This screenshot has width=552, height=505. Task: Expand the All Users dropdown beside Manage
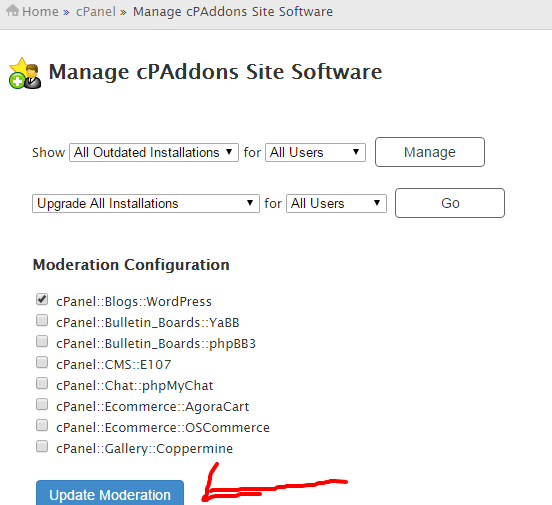[x=315, y=152]
